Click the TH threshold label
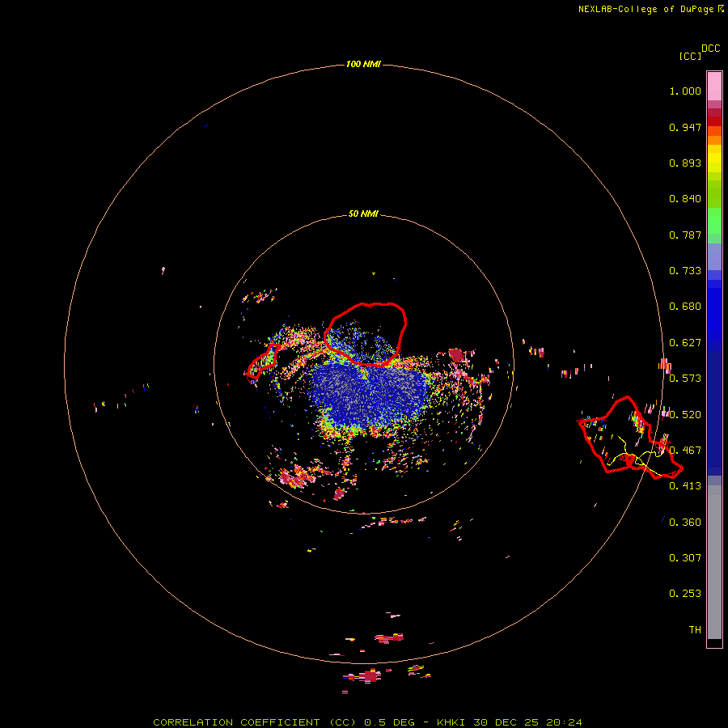The height and width of the screenshot is (728, 728). tap(695, 630)
